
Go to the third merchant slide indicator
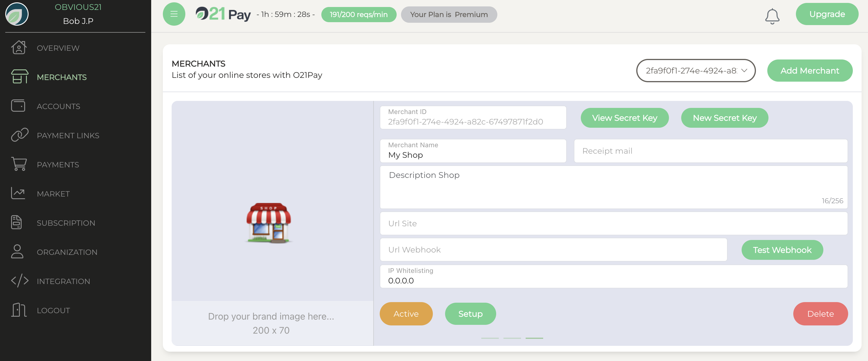tap(534, 338)
